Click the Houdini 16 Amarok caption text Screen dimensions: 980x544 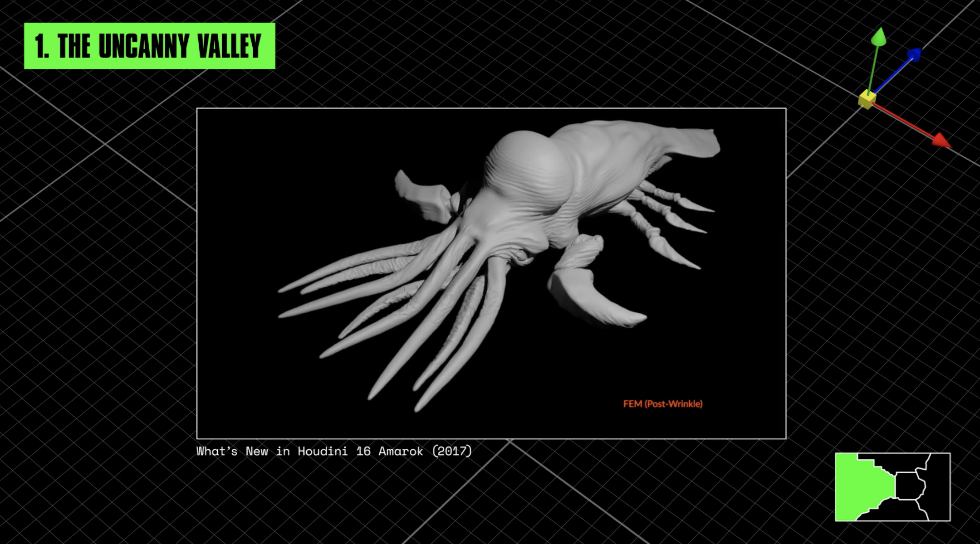pyautogui.click(x=334, y=452)
